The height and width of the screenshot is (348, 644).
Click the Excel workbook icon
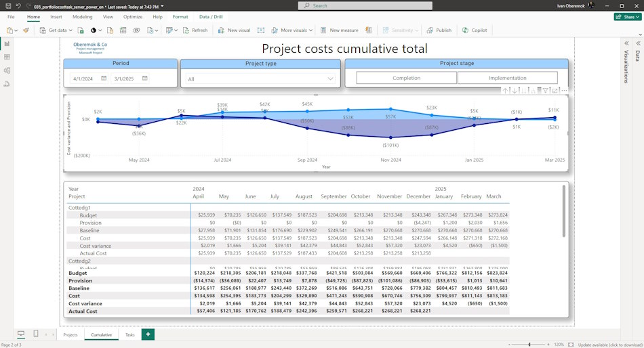(x=81, y=30)
